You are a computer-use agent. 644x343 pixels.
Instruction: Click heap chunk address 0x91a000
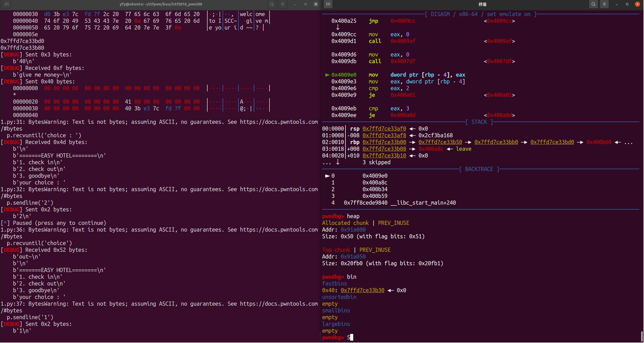(353, 230)
